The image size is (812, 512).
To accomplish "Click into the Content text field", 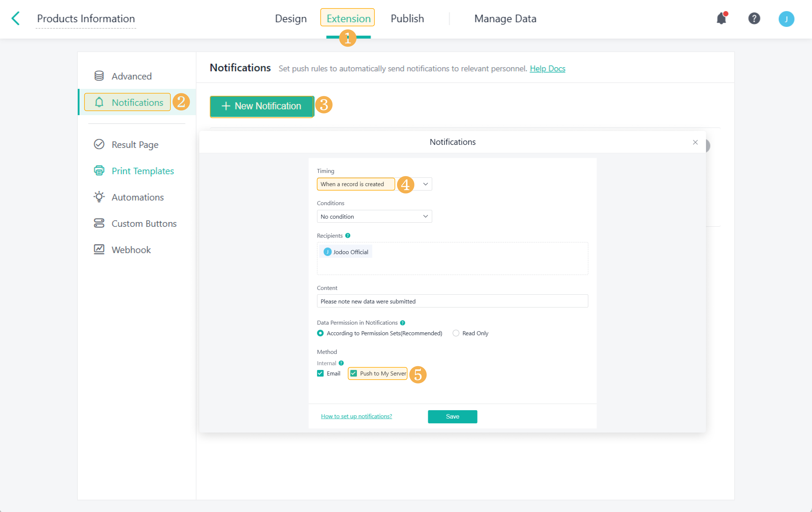I will tap(452, 301).
